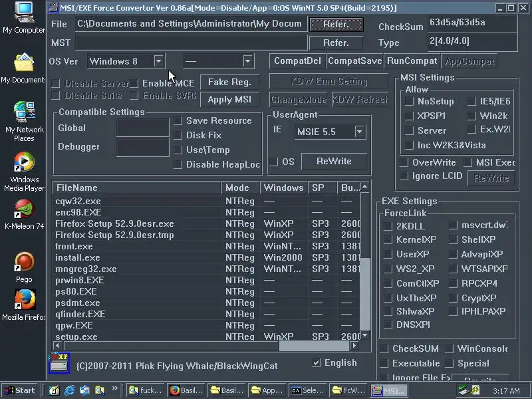This screenshot has width=532, height=399.
Task: Check 2KDLL ForceLink option
Action: (388, 226)
